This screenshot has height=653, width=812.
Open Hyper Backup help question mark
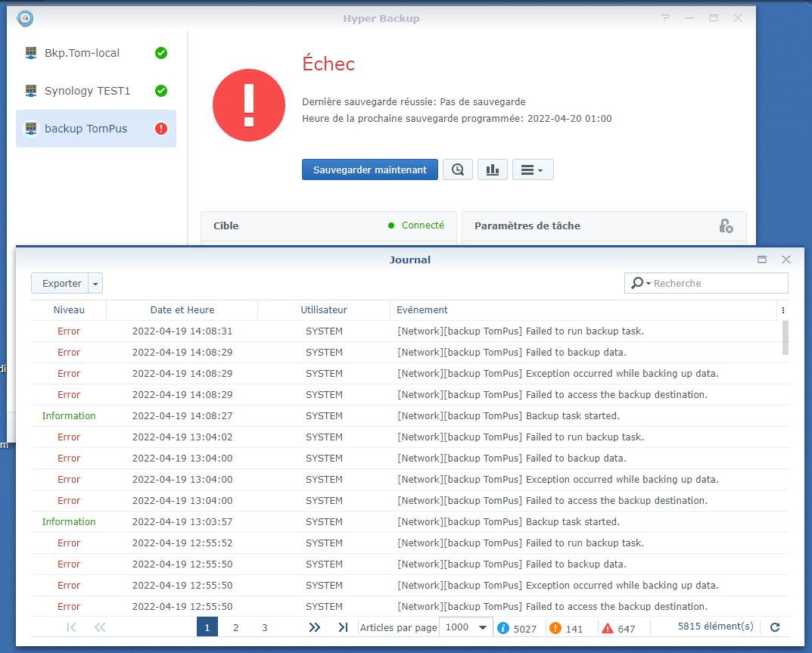(x=665, y=18)
